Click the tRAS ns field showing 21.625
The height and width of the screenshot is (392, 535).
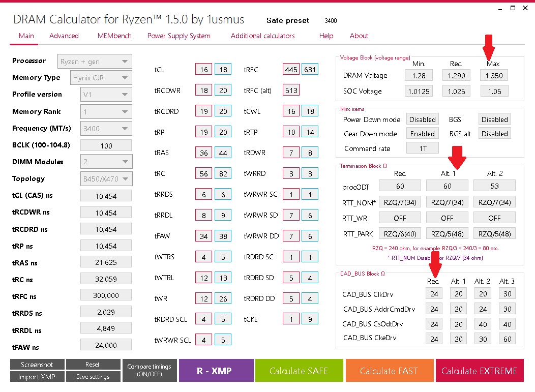[106, 262]
